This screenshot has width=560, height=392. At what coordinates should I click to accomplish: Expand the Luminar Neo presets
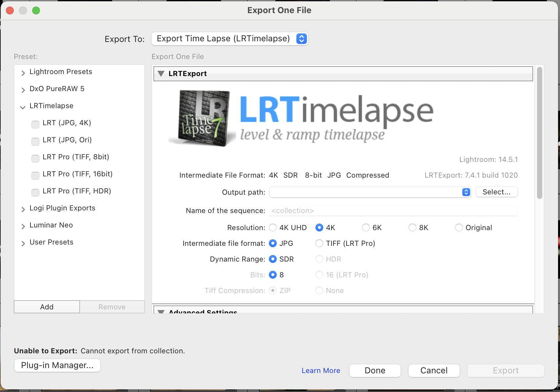[23, 226]
